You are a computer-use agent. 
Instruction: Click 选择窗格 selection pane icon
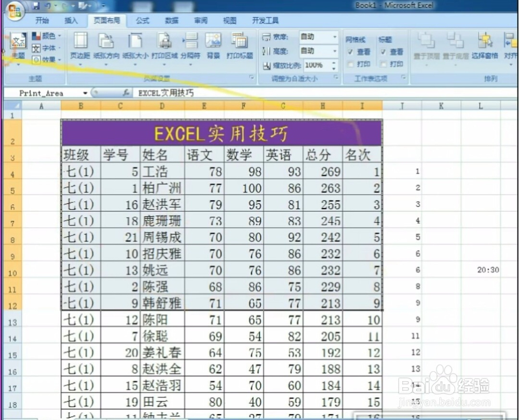pos(485,46)
